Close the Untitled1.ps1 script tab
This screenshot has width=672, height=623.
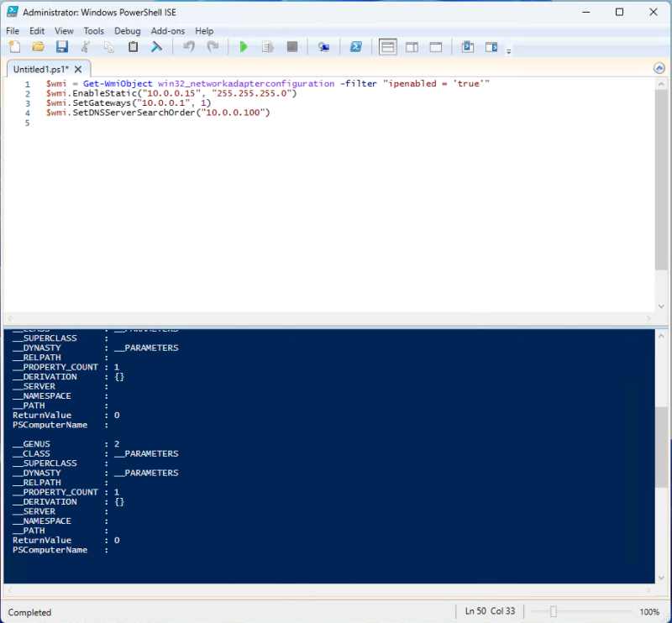(x=79, y=71)
